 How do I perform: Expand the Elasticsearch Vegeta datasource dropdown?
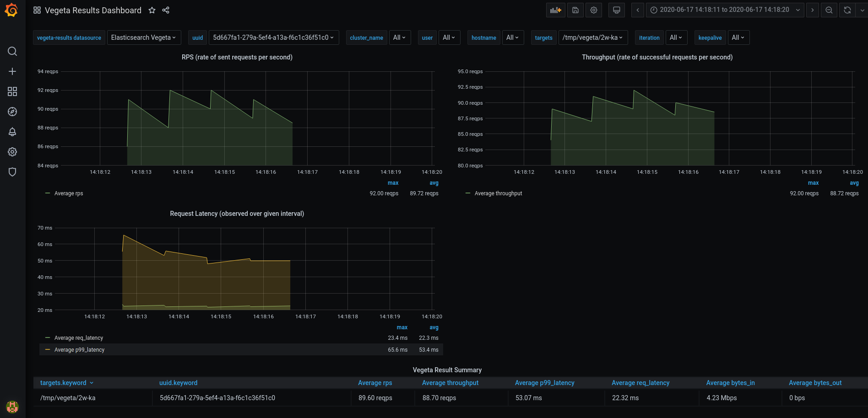(x=144, y=38)
